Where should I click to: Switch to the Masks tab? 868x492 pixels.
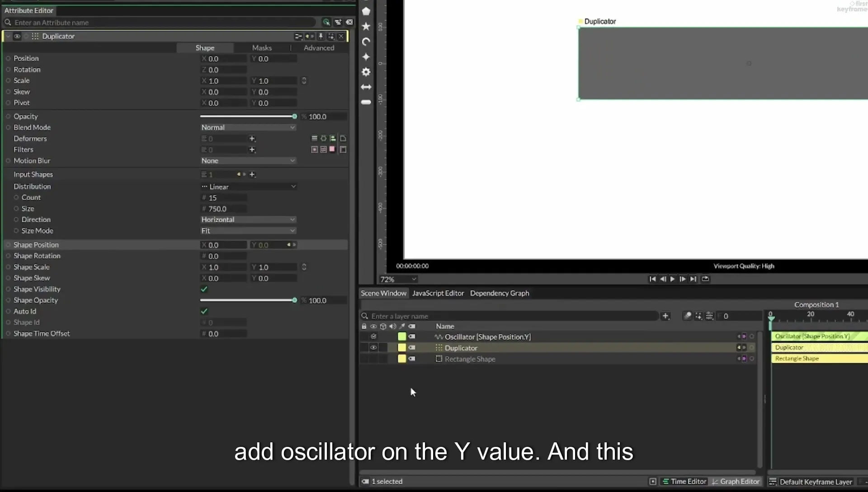(x=262, y=48)
